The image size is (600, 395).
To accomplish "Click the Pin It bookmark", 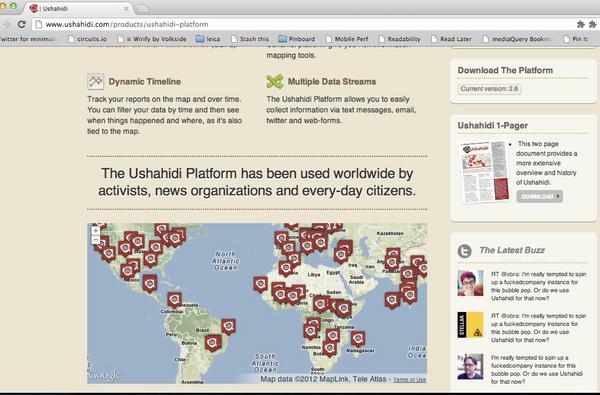I will click(x=576, y=39).
